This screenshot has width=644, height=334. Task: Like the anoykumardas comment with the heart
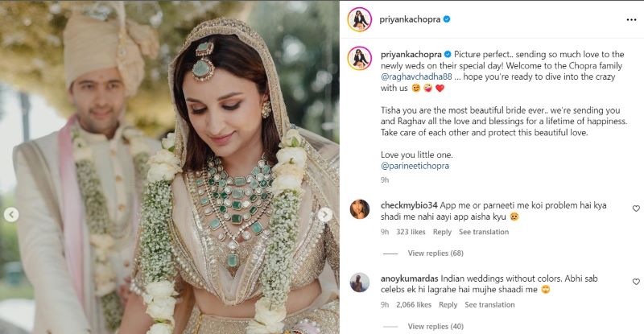coord(636,282)
